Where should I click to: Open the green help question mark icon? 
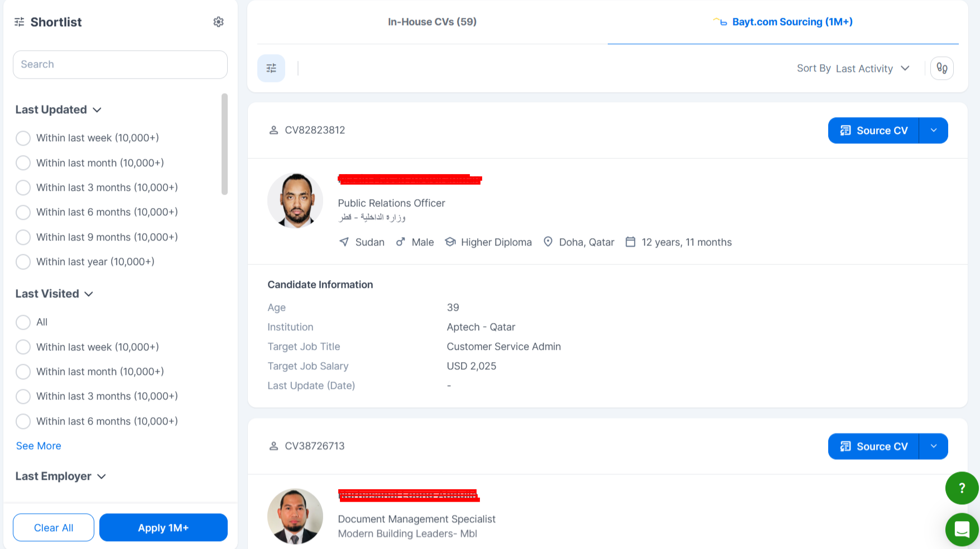[962, 488]
